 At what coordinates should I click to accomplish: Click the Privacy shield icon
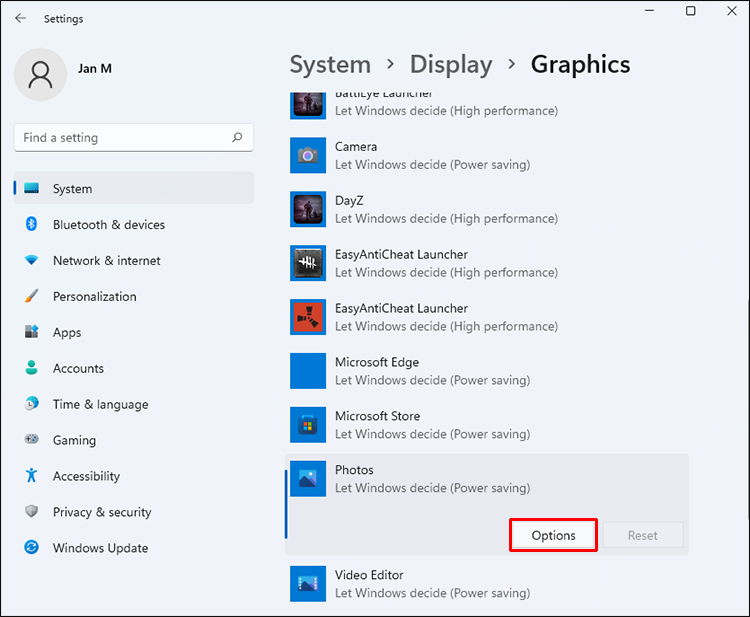(x=32, y=511)
